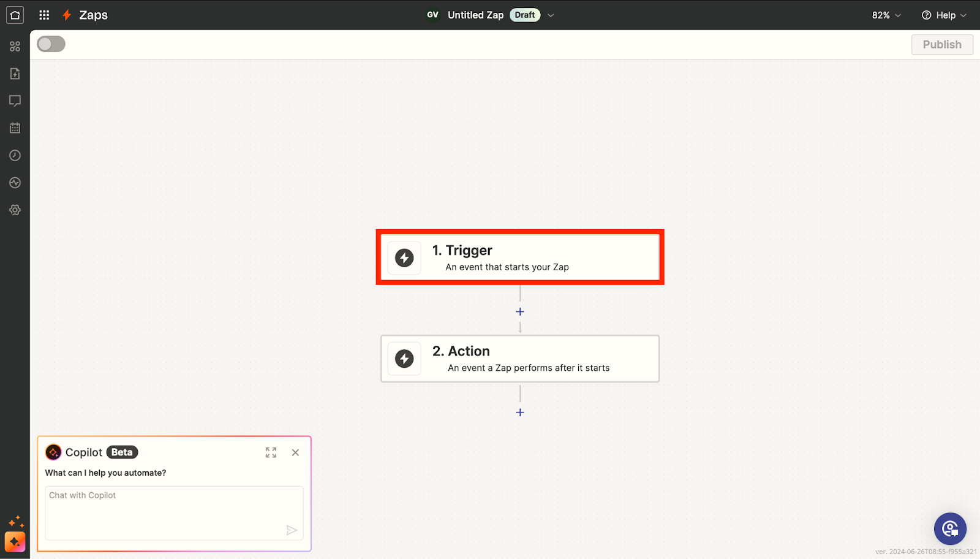
Task: Click the Trigger step lightning icon
Action: (404, 258)
